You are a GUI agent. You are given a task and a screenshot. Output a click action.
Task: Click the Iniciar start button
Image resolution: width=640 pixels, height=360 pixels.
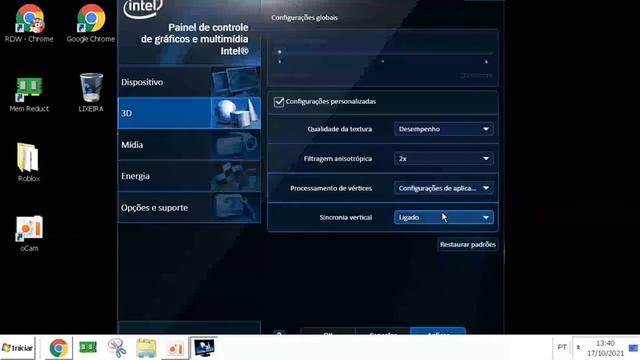(18, 348)
